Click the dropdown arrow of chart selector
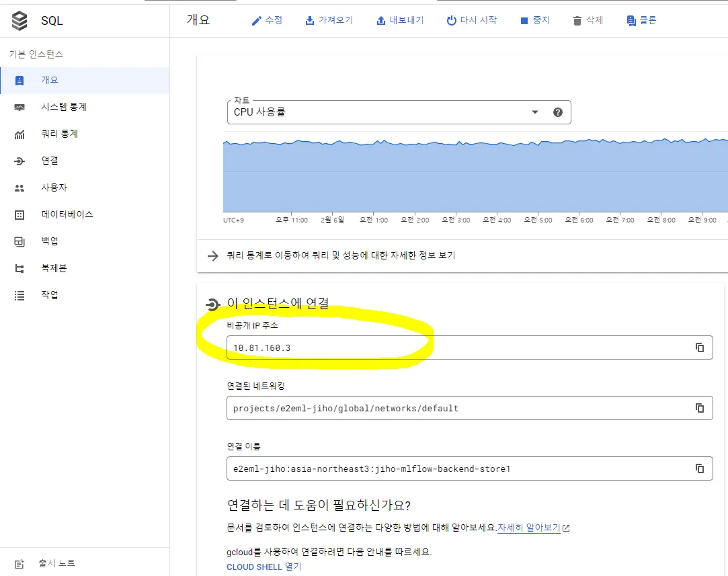 pos(535,112)
